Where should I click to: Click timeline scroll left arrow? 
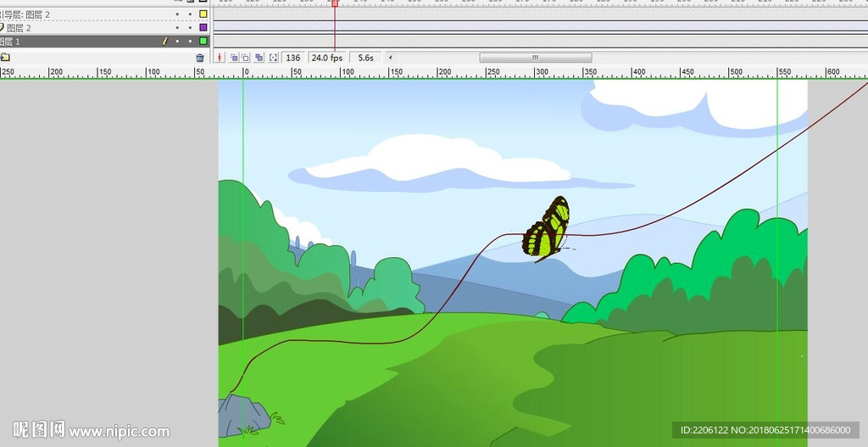[390, 58]
